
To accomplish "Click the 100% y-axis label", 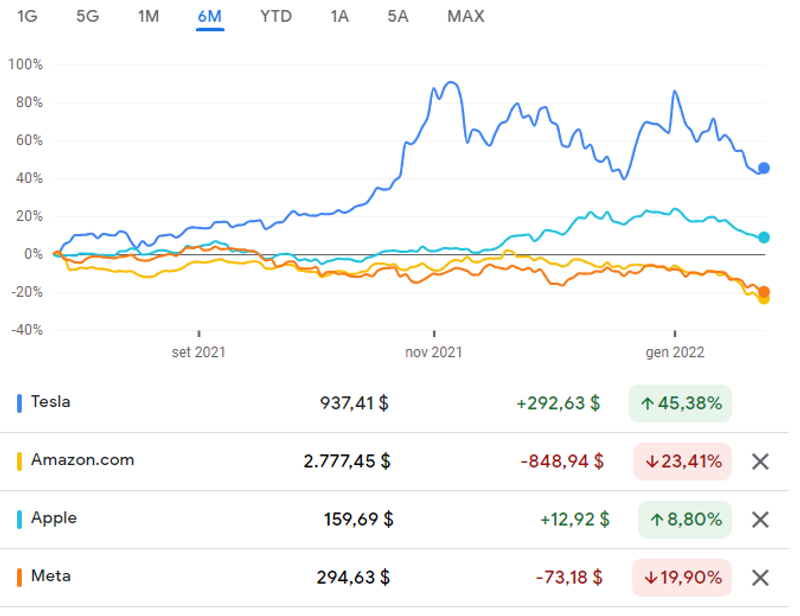I will (x=25, y=64).
